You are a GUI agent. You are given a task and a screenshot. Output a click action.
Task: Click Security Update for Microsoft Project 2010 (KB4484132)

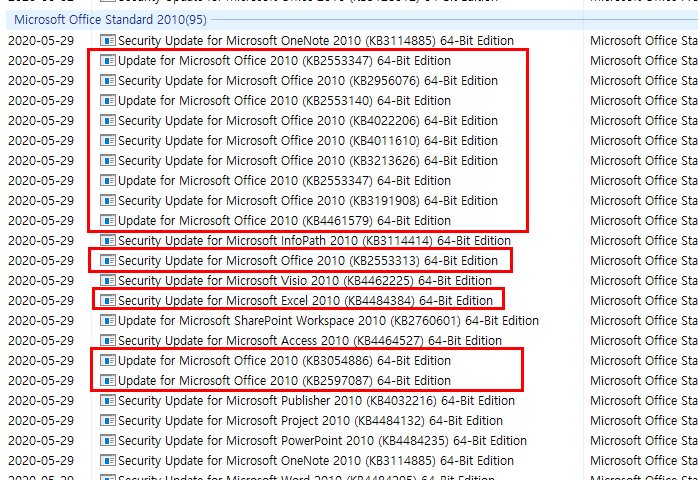coord(310,421)
